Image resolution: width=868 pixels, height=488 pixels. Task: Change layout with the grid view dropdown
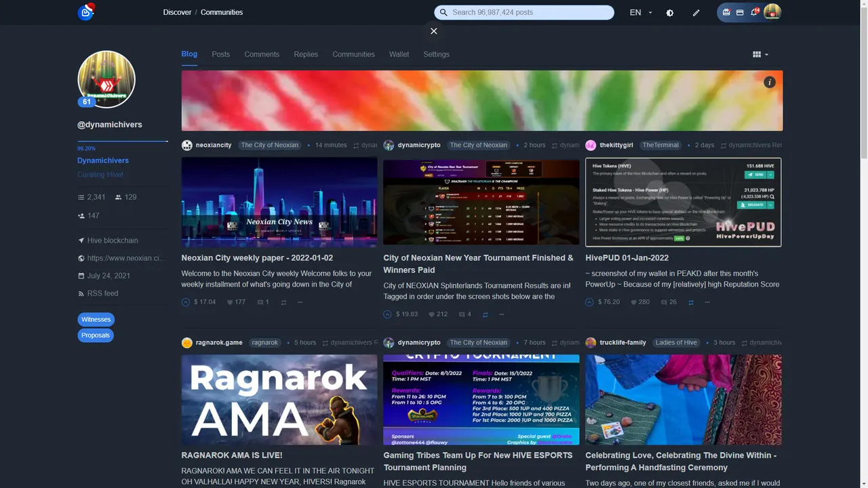coord(761,54)
